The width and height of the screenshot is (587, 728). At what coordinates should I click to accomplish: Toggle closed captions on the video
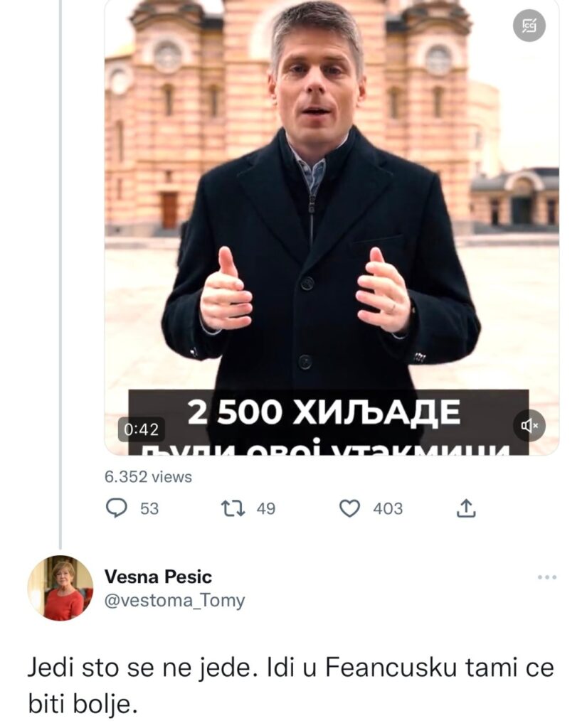click(529, 27)
